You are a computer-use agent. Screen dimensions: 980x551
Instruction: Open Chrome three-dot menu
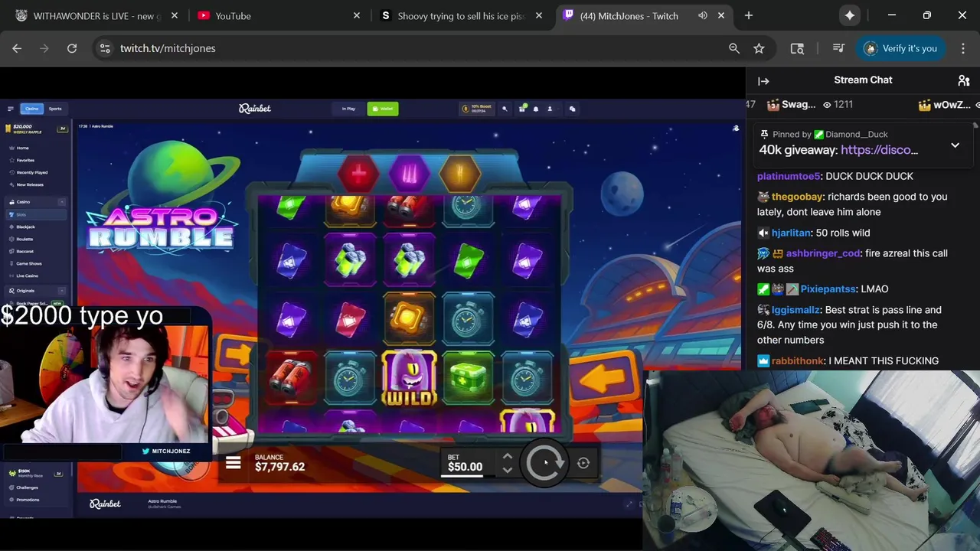(x=963, y=48)
